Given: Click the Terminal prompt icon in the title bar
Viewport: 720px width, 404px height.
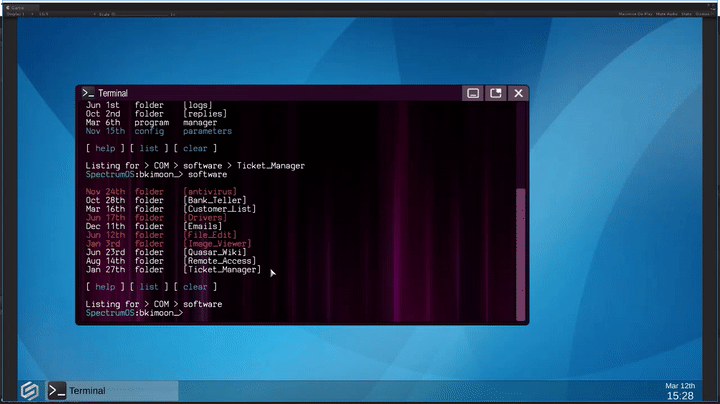Looking at the screenshot, I should pos(89,93).
